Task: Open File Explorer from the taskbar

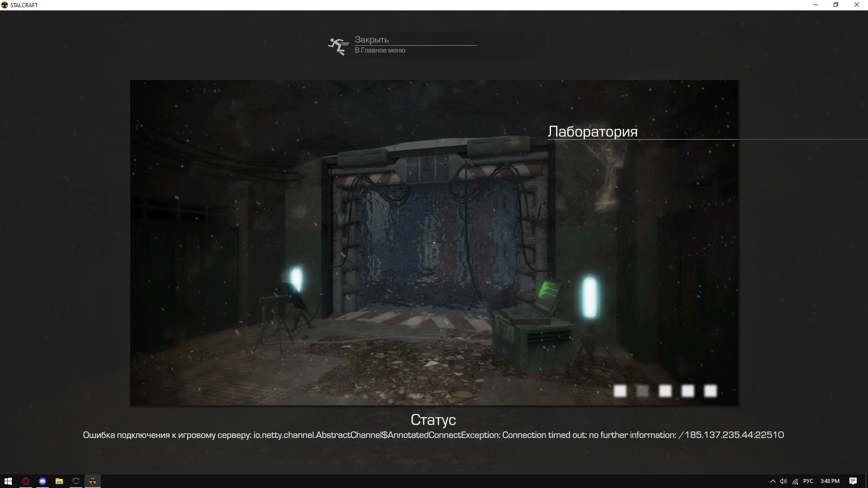Action: click(x=59, y=481)
